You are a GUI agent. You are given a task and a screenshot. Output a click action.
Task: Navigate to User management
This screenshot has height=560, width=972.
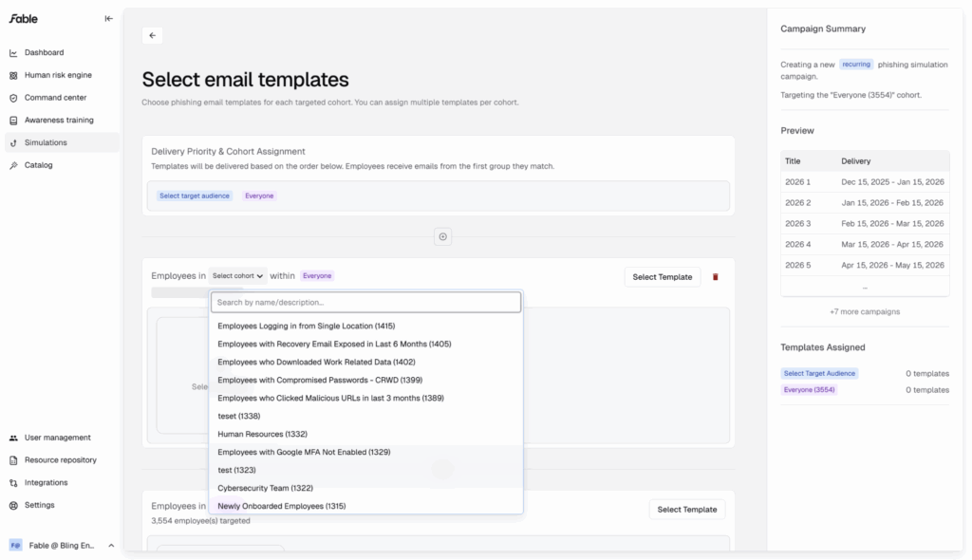point(57,438)
